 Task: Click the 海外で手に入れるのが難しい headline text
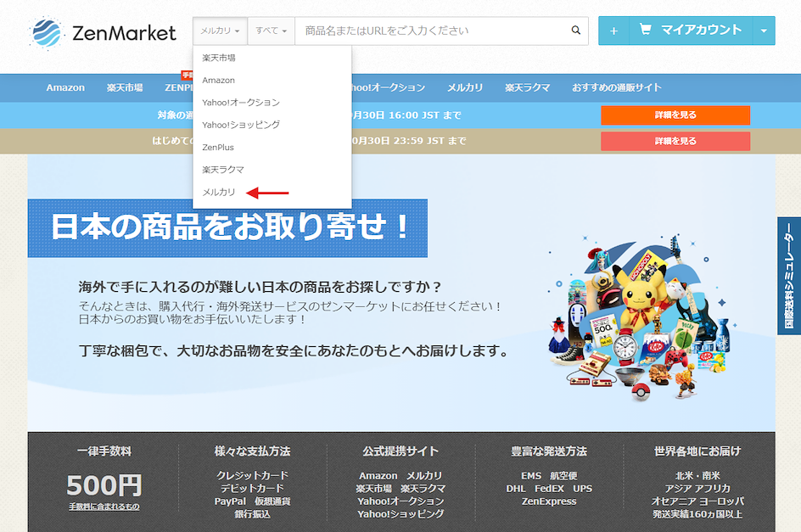(260, 287)
